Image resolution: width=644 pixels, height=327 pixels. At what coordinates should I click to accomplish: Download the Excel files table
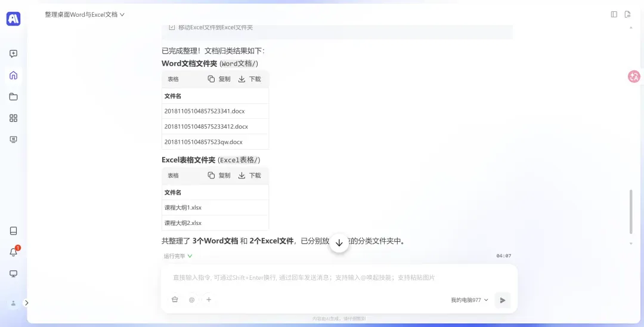[x=250, y=175]
